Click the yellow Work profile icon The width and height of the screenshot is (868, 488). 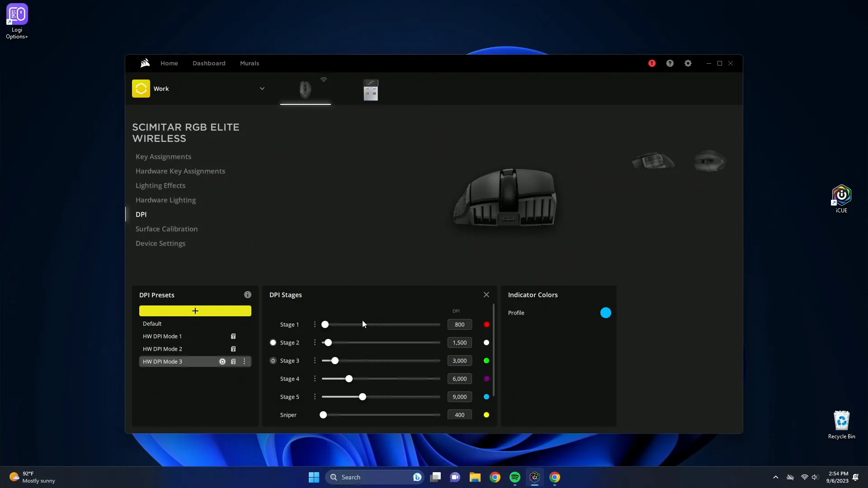point(141,89)
